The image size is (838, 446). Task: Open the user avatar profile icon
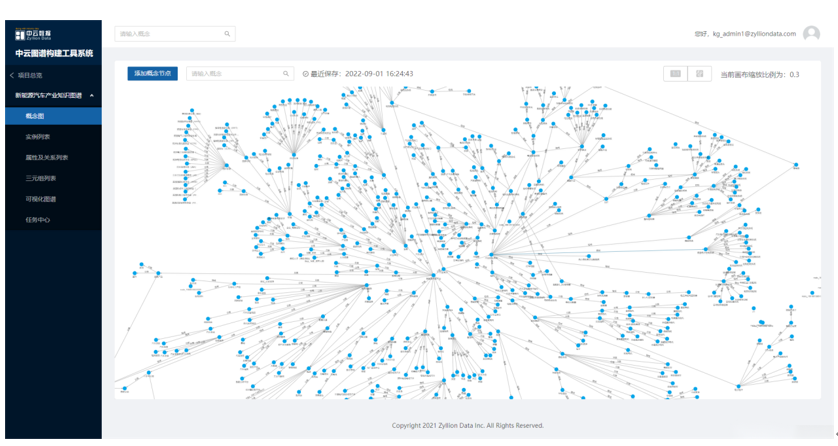point(811,34)
